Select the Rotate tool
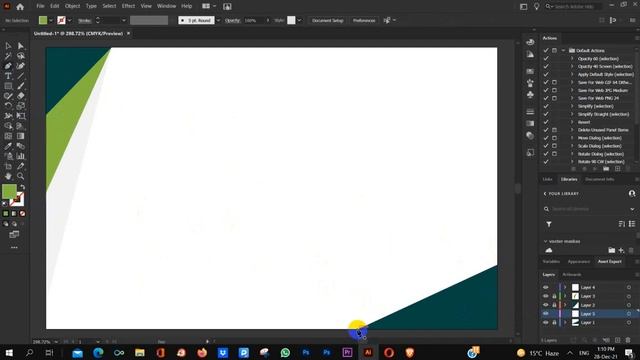 [8, 106]
